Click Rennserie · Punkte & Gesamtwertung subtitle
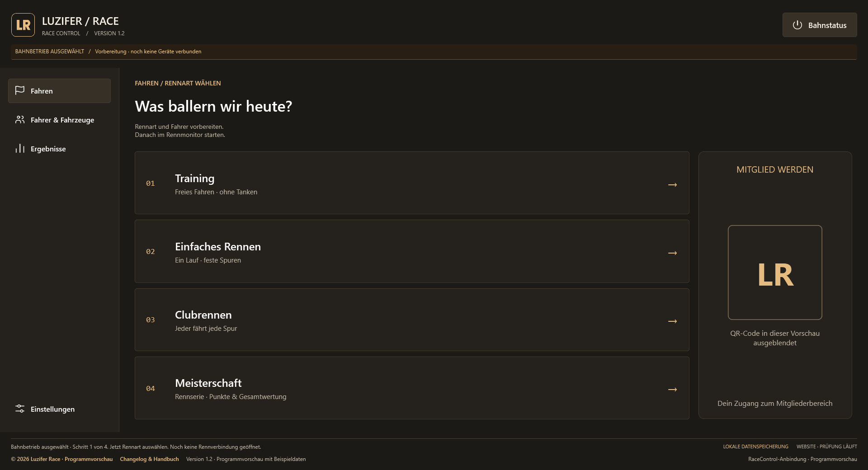The width and height of the screenshot is (868, 470). [231, 397]
